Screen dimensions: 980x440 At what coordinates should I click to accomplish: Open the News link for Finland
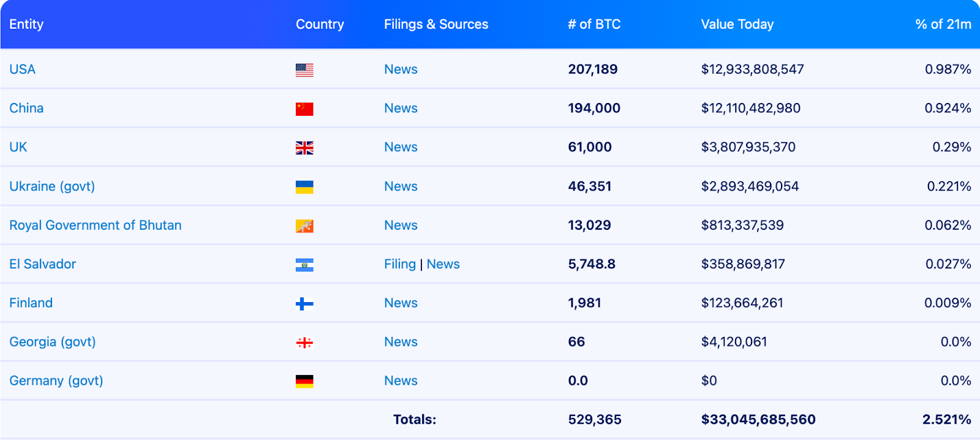pyautogui.click(x=401, y=303)
